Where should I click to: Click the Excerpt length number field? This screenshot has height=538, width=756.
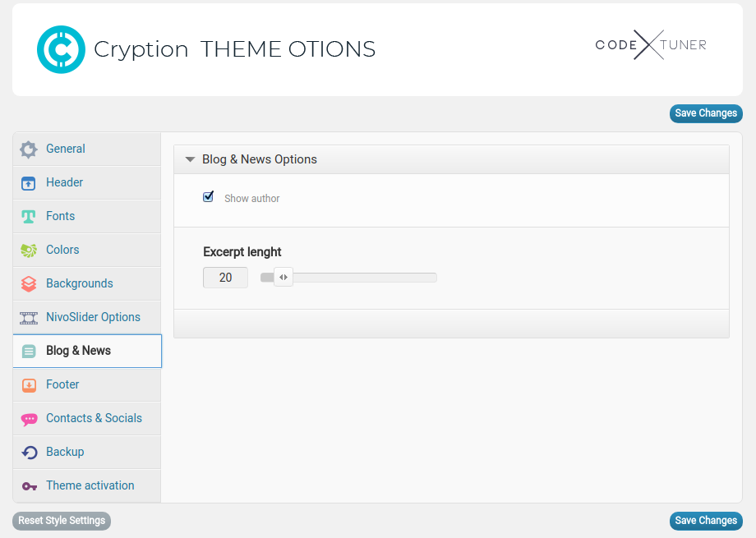[x=225, y=278]
